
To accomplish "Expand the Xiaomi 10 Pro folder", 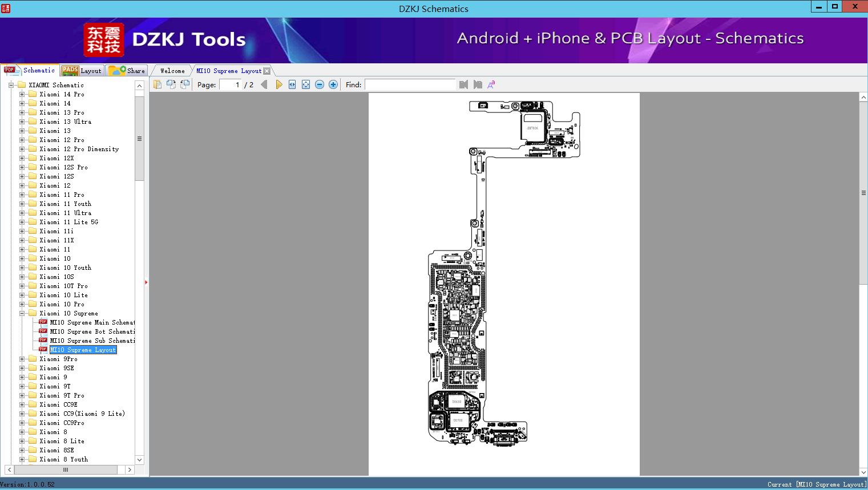I will pyautogui.click(x=22, y=304).
